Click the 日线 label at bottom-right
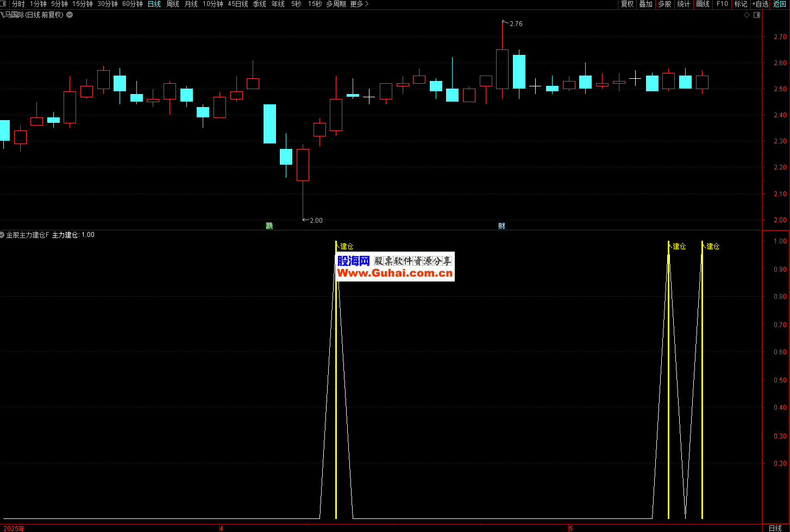This screenshot has width=790, height=532. point(775,528)
